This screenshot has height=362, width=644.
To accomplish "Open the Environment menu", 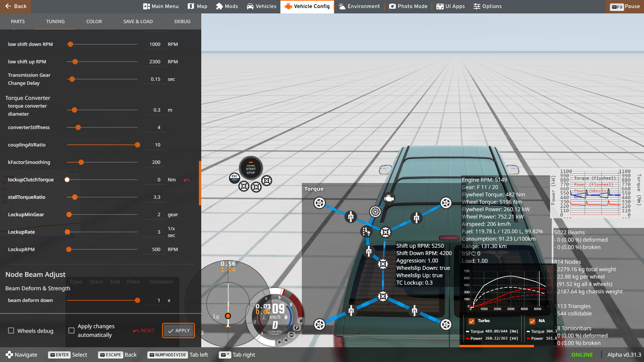I will click(359, 6).
